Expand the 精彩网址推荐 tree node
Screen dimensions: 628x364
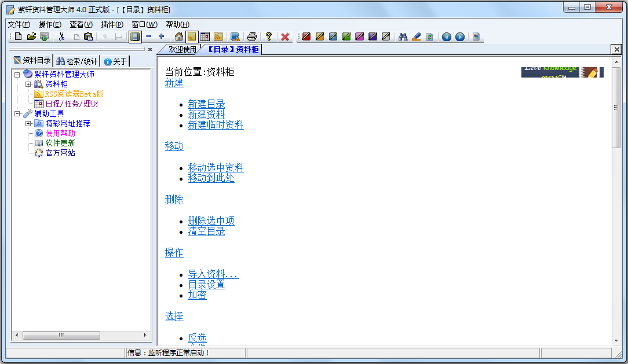[28, 123]
